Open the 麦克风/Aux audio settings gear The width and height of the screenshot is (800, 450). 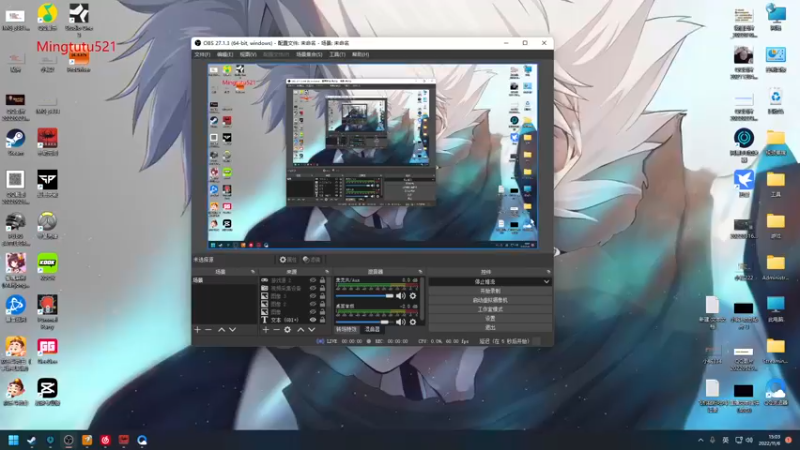coord(413,296)
